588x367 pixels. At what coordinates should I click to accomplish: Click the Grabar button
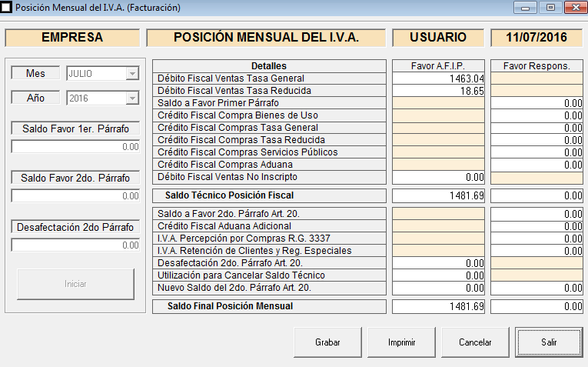(327, 342)
